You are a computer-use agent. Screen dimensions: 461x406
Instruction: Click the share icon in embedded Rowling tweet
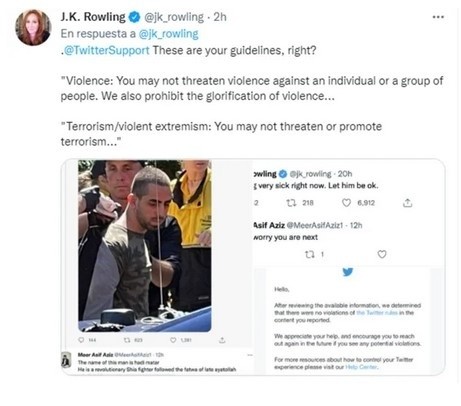(x=407, y=203)
